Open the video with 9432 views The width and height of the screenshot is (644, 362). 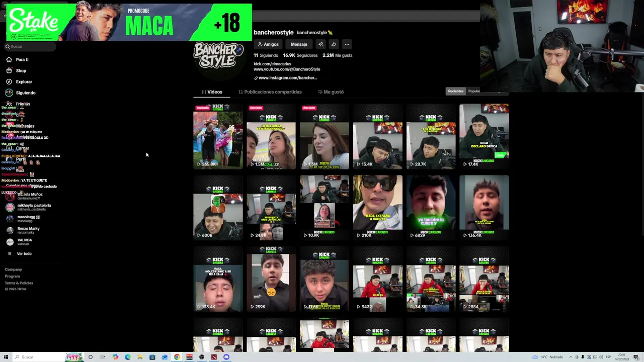[x=378, y=279]
